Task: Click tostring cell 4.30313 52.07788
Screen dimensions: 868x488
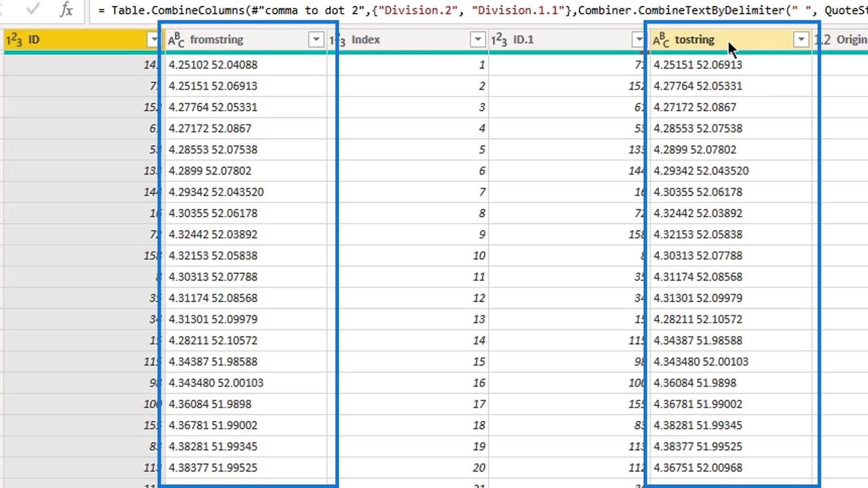Action: [730, 255]
